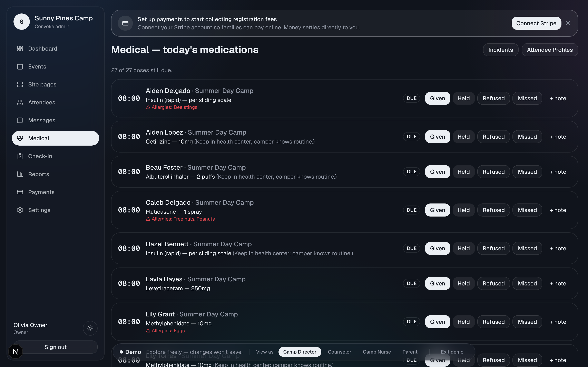This screenshot has width=588, height=367.
Task: Click the Messages chat bubble icon
Action: click(x=20, y=120)
